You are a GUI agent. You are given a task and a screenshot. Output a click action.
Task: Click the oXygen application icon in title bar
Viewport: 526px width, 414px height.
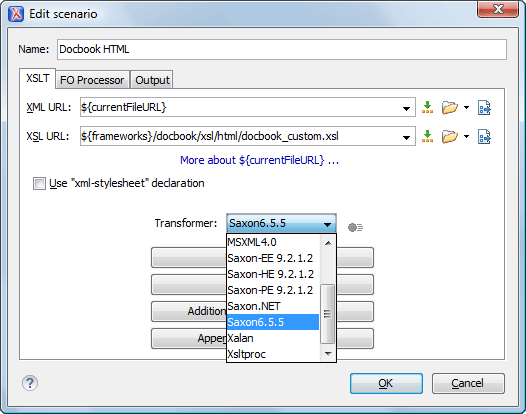tap(16, 14)
